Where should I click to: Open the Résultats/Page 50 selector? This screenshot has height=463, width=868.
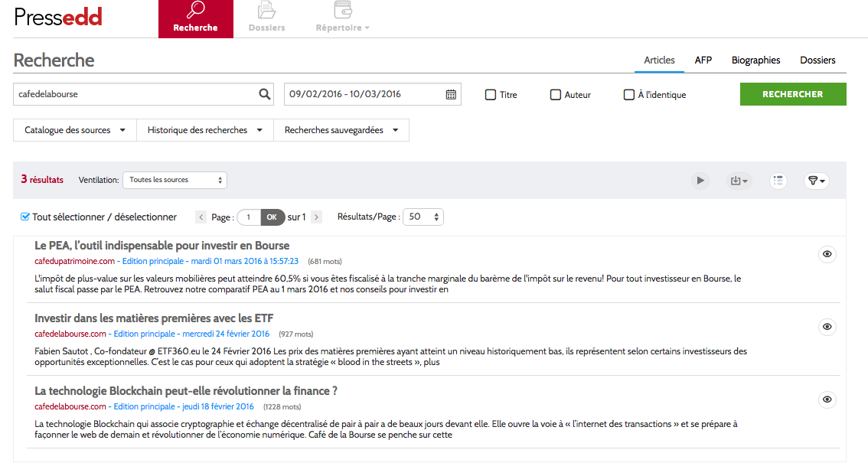(x=423, y=217)
